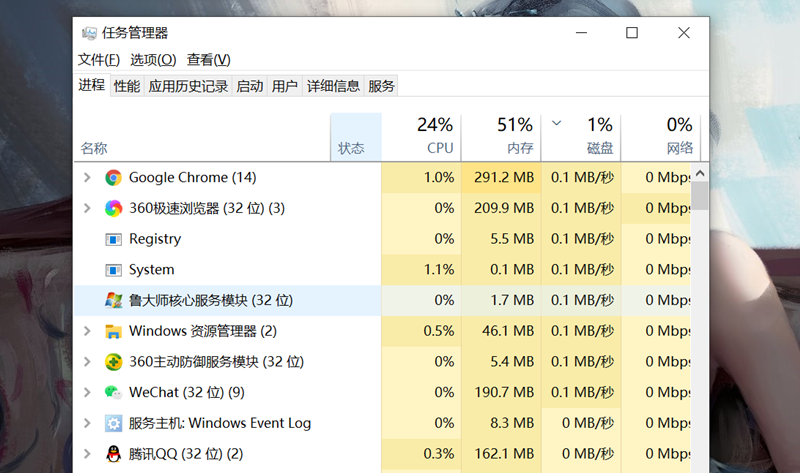Select the System process row name

click(152, 269)
